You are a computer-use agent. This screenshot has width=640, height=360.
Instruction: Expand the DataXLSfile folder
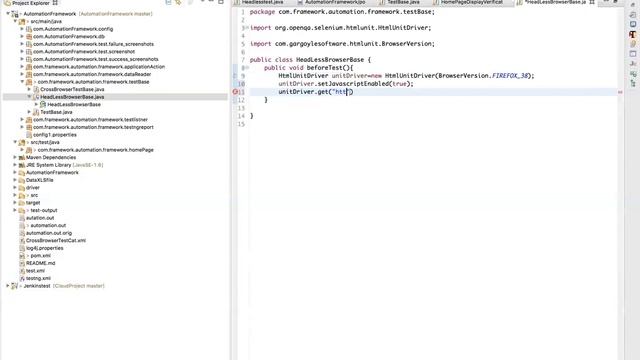coord(15,180)
